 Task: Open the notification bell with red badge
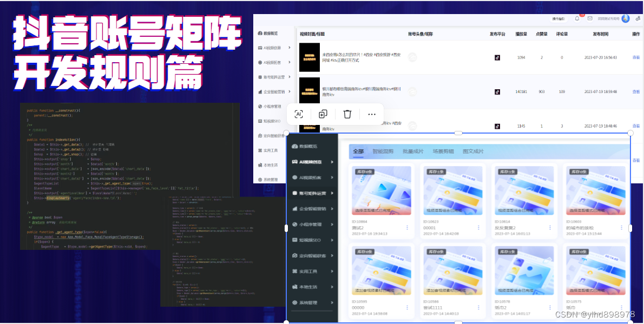[577, 18]
